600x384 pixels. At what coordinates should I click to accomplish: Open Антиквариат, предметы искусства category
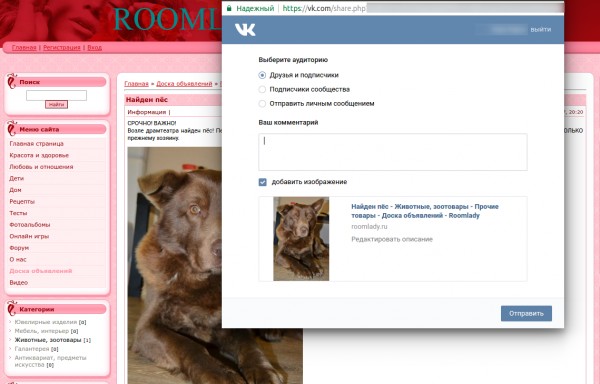click(x=50, y=361)
